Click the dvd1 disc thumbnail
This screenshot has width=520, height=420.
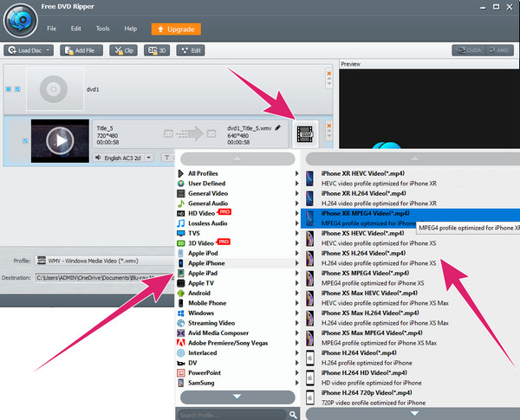click(x=55, y=89)
